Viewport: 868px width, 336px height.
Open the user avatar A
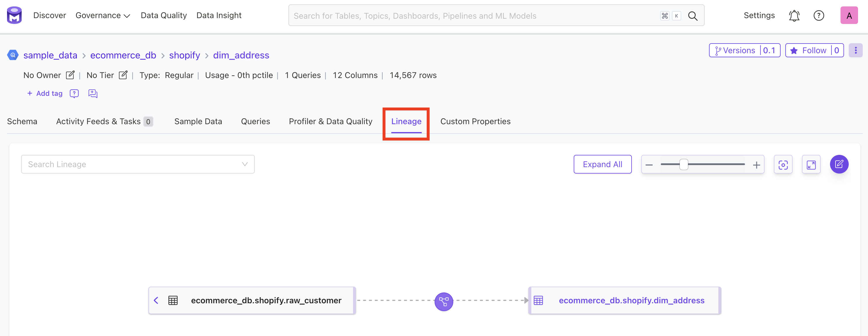[x=849, y=15]
